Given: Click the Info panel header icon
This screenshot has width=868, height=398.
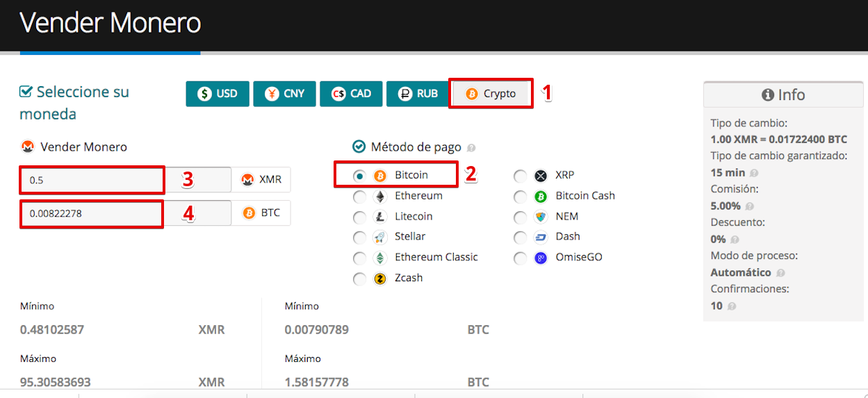Looking at the screenshot, I should pyautogui.click(x=768, y=95).
